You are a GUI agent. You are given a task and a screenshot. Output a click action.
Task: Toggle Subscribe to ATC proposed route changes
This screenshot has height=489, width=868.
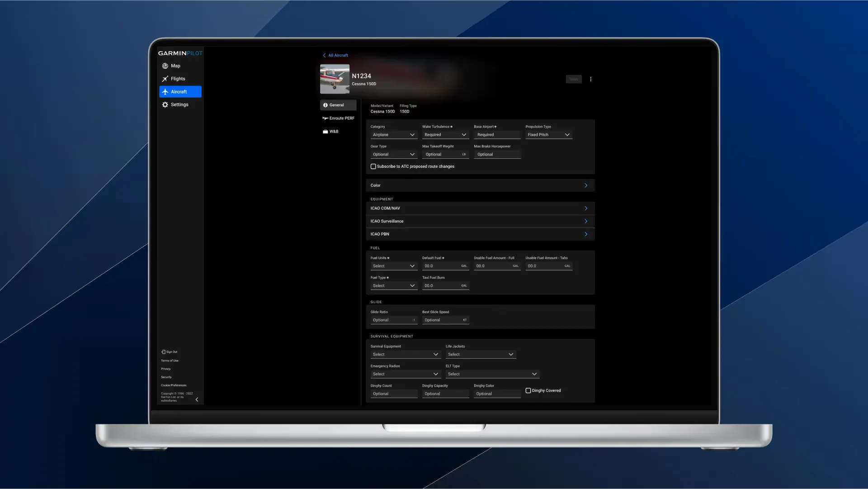tap(373, 166)
